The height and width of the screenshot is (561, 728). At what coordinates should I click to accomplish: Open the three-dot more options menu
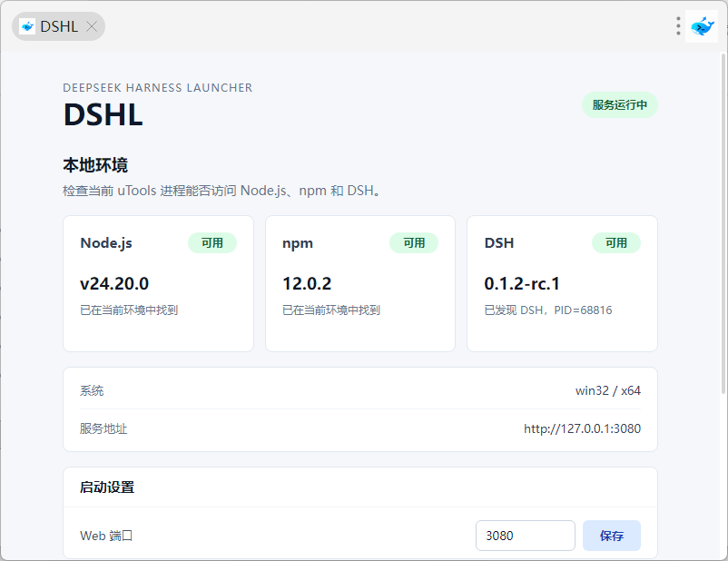click(x=678, y=26)
